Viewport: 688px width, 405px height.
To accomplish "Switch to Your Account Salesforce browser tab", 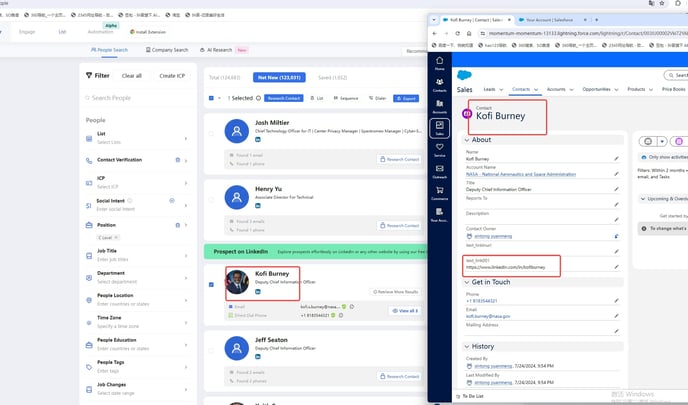I will (549, 20).
